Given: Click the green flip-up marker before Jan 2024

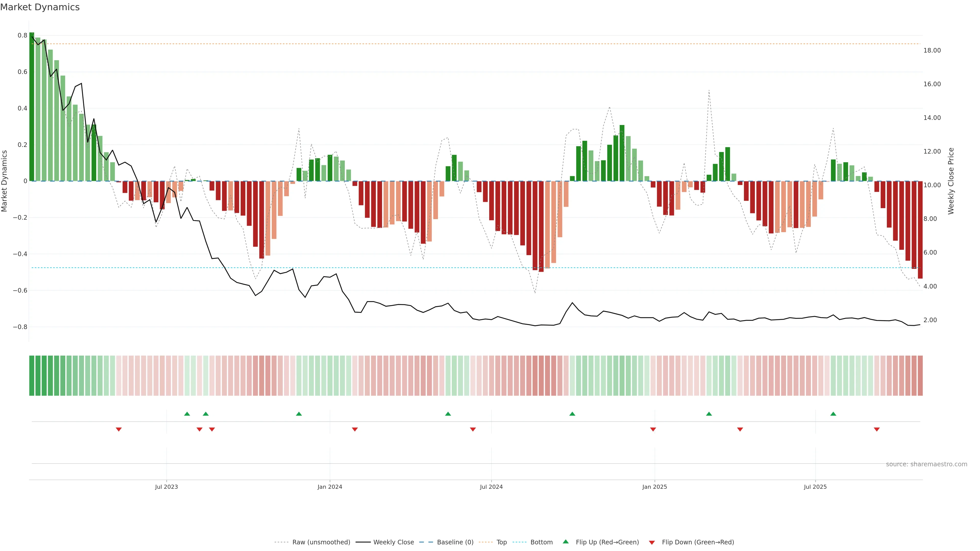Looking at the screenshot, I should click(299, 414).
